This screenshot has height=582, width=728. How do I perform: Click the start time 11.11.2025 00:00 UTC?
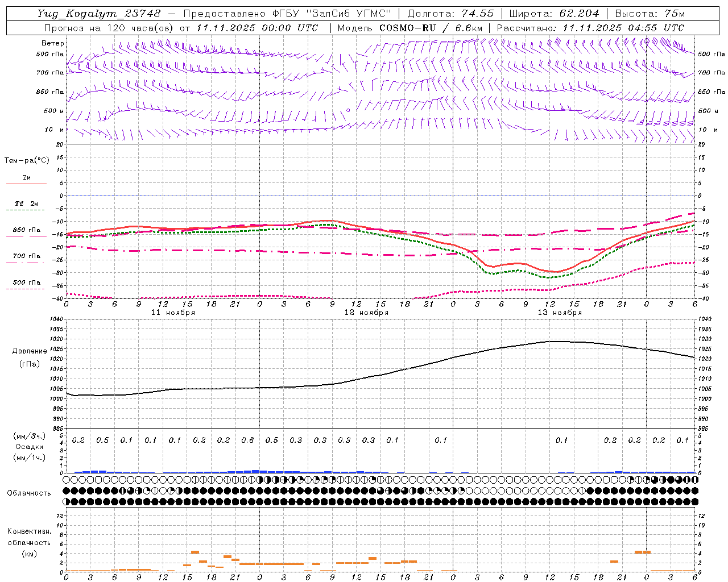coord(257,28)
